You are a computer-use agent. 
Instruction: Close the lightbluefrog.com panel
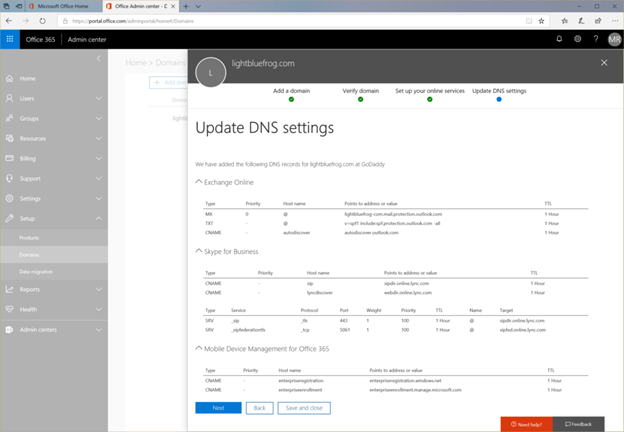[x=604, y=63]
